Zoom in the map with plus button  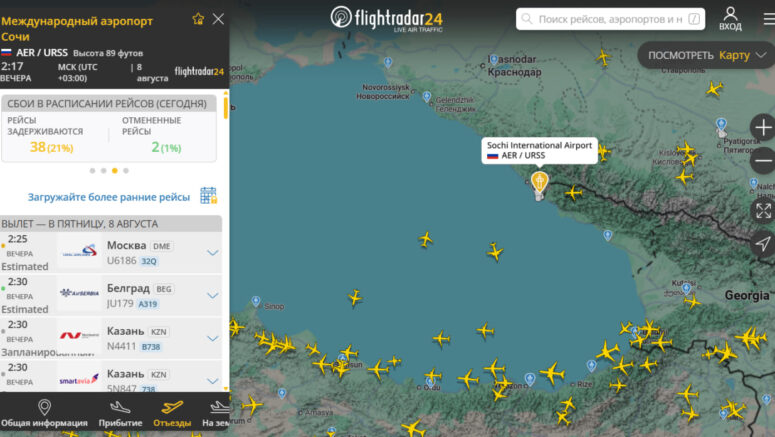point(763,128)
